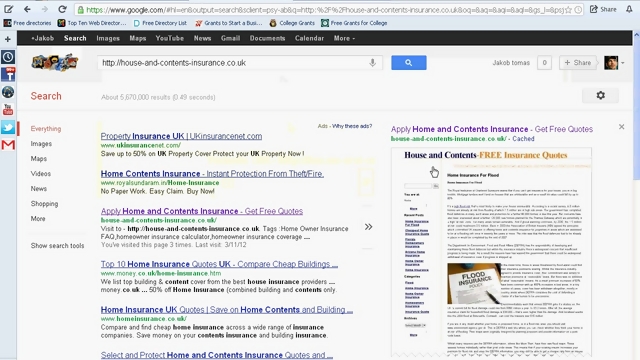Click the browser Share button
Screen dimensions: 640x360
603,9
